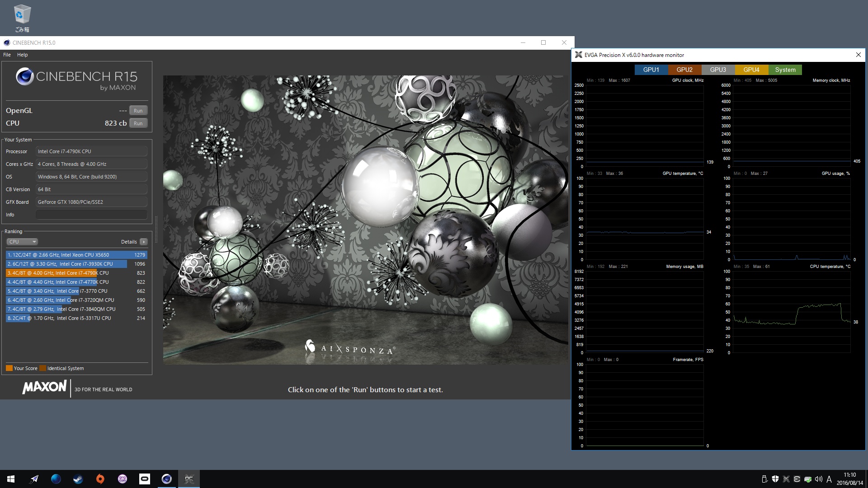Select the GFX Board GeForce GTX 1080 field
This screenshot has height=488, width=868.
coord(91,202)
